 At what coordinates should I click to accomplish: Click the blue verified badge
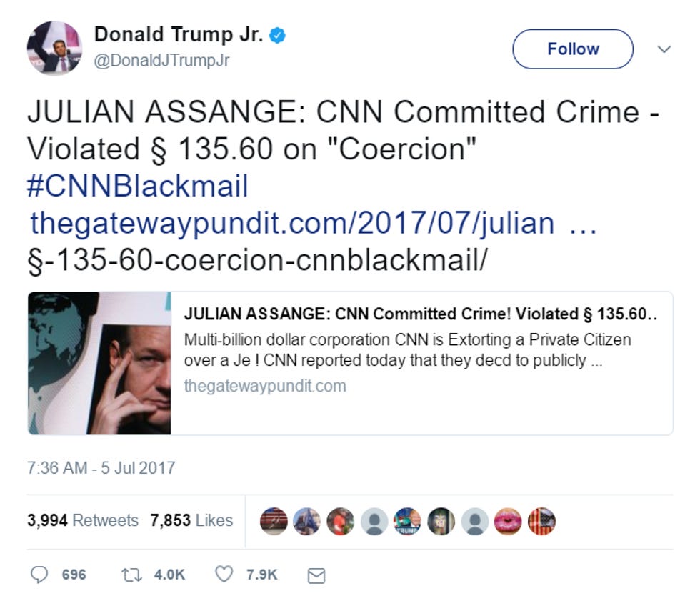pos(277,35)
